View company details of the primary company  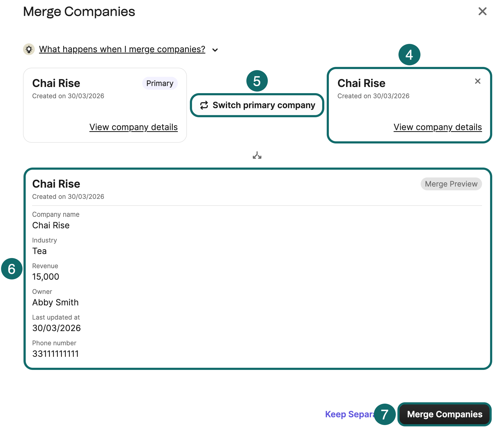click(x=134, y=127)
